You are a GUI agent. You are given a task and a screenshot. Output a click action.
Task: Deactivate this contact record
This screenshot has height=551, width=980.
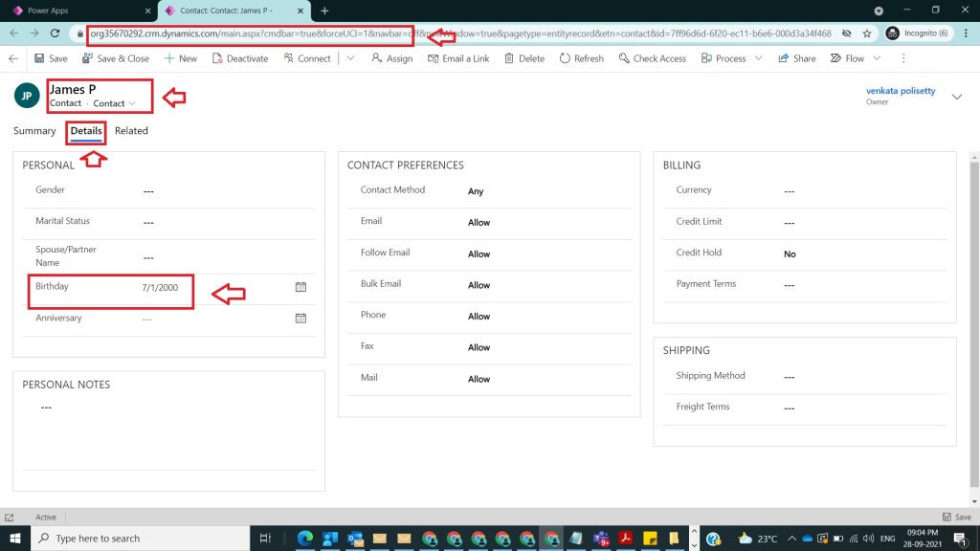(x=239, y=58)
